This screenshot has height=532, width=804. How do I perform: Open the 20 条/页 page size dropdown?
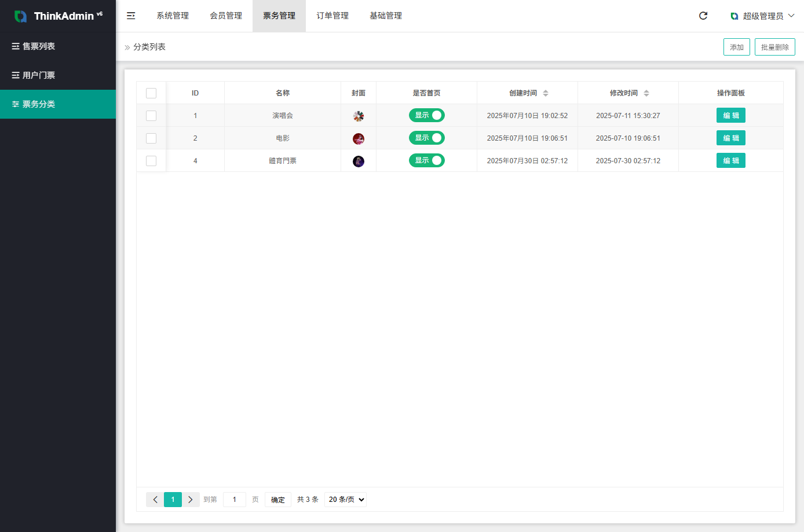[346, 500]
